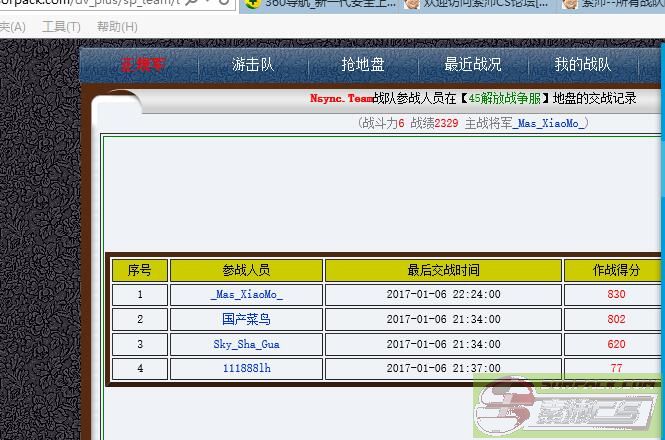The width and height of the screenshot is (665, 440).
Task: Open player 111888lh profile
Action: click(246, 368)
